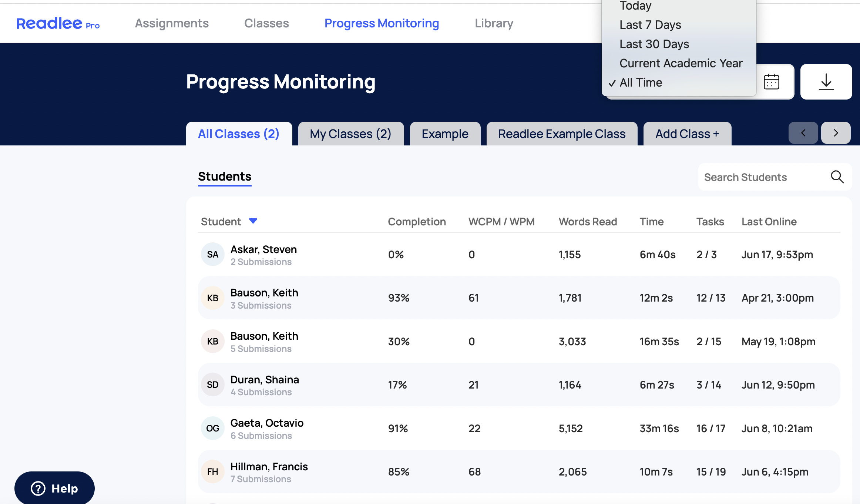
Task: Click the previous class tabs arrow
Action: pyautogui.click(x=803, y=133)
